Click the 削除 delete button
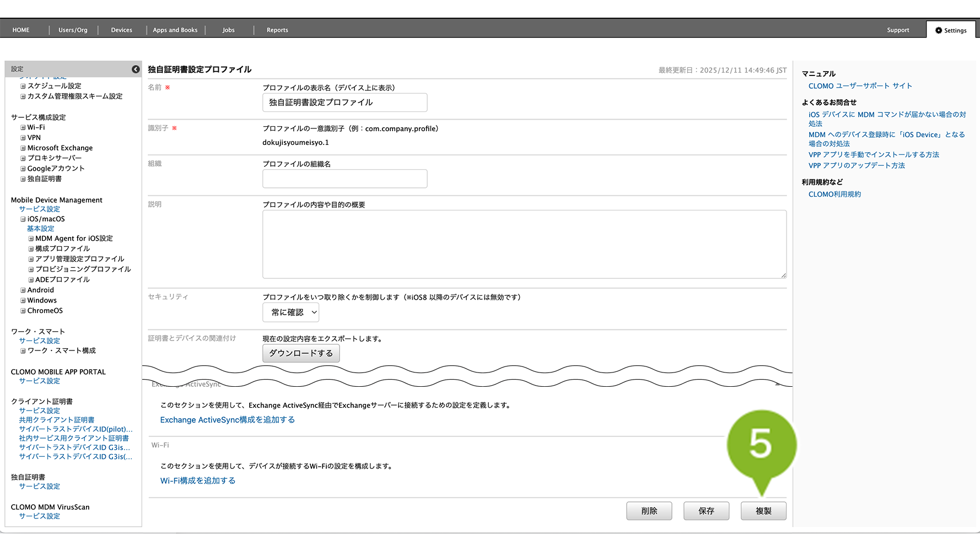Screen dimensions: 980x551 pos(649,511)
